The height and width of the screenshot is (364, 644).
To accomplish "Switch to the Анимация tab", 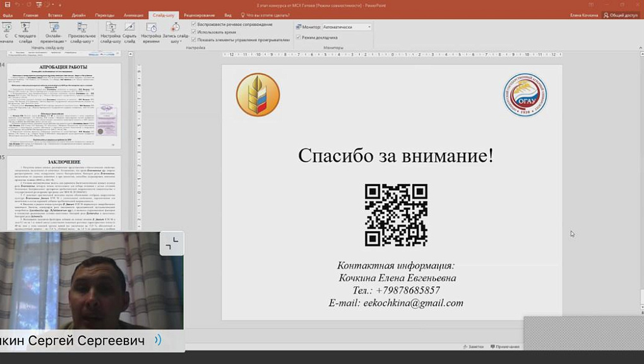I will pos(133,15).
